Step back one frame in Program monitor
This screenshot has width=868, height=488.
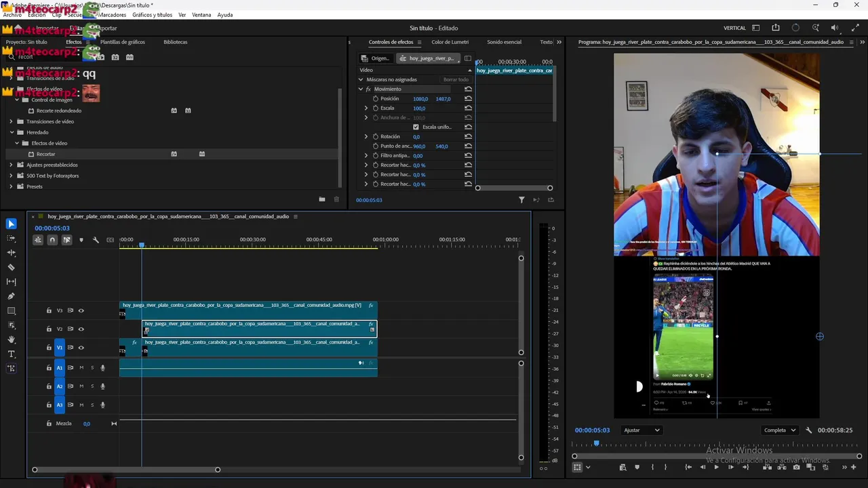703,467
